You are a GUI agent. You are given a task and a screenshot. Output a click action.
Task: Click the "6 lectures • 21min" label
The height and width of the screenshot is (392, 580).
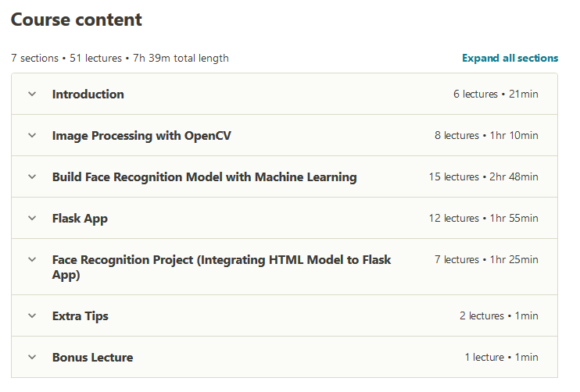(x=496, y=94)
